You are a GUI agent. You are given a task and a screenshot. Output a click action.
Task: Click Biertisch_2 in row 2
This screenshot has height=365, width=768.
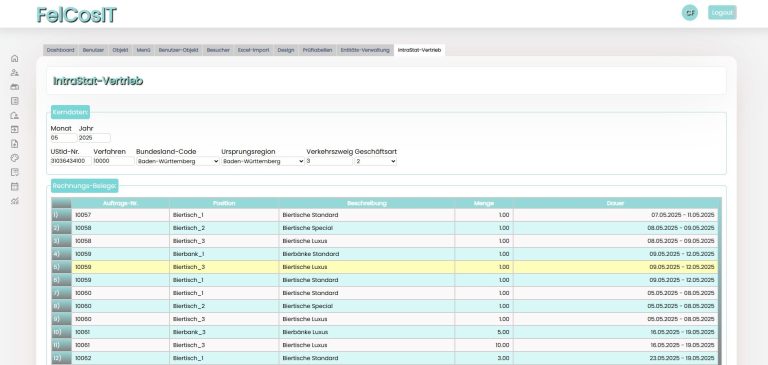[189, 228]
